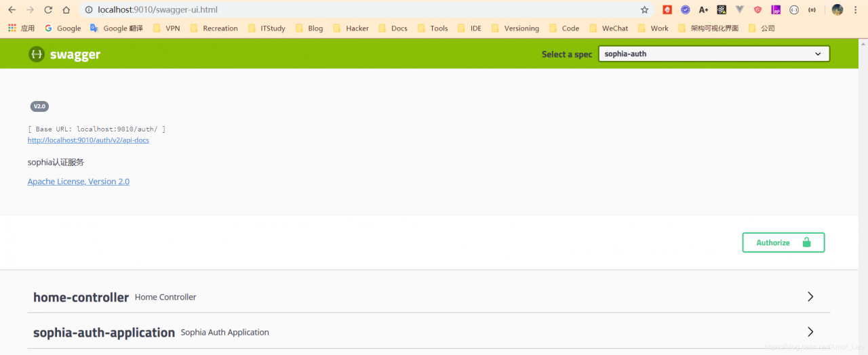Click the address bar URL
868x355 pixels.
[157, 9]
